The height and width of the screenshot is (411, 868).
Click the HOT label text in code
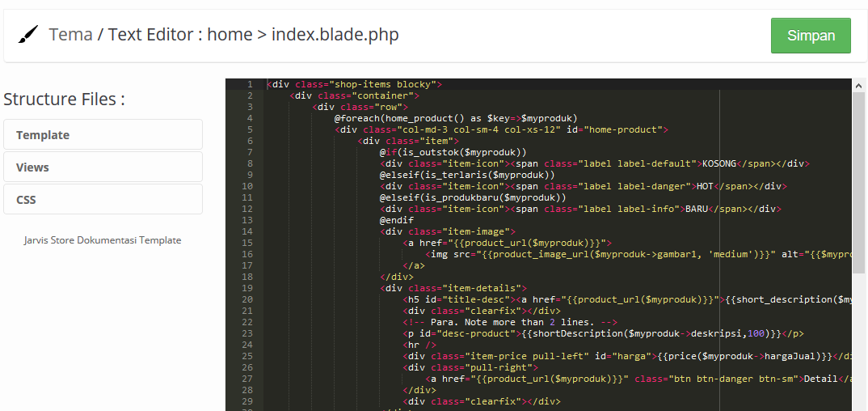pyautogui.click(x=705, y=186)
